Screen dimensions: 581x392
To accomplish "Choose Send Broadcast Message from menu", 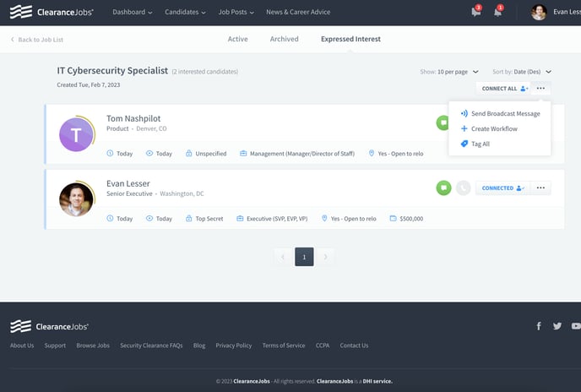I will pyautogui.click(x=499, y=113).
